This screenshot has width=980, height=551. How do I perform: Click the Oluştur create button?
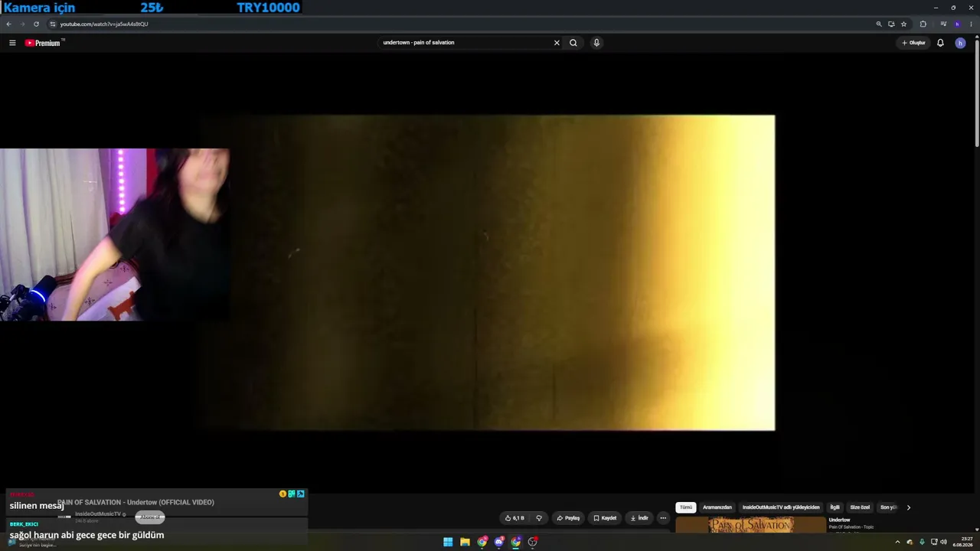[x=913, y=43]
